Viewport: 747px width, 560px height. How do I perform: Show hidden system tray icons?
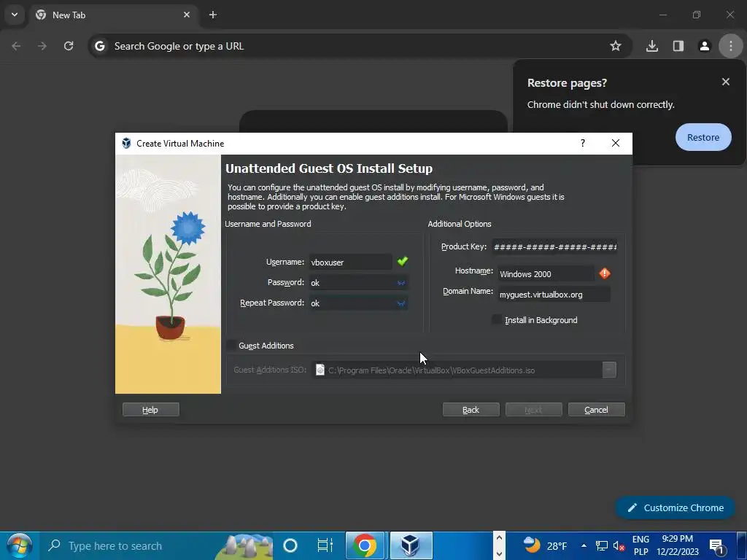(x=584, y=545)
